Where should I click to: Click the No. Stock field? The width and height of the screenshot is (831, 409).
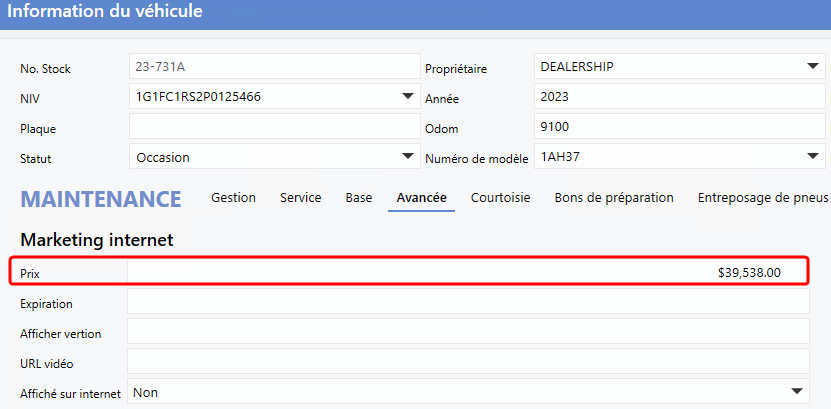273,67
